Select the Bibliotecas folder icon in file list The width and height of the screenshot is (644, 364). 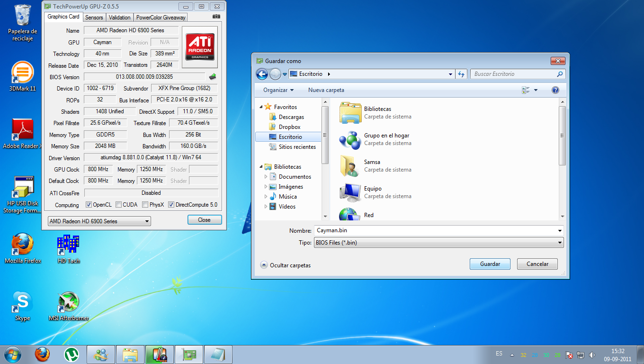click(350, 113)
